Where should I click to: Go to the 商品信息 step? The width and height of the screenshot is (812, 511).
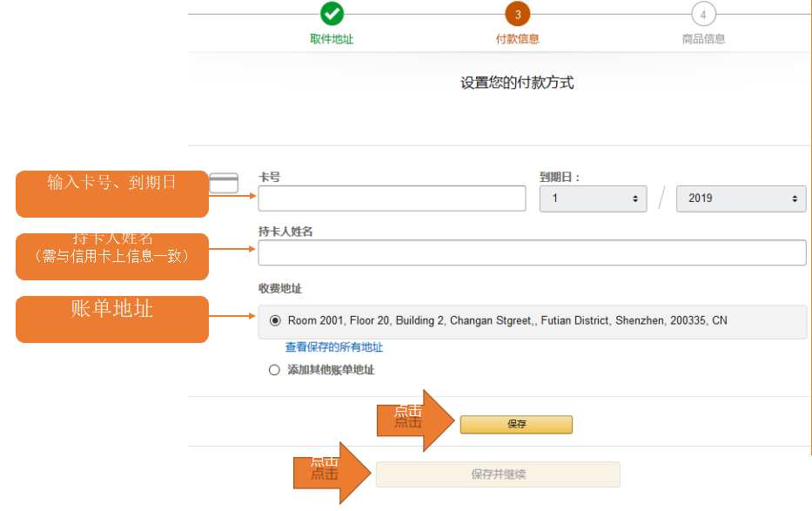pos(703,39)
